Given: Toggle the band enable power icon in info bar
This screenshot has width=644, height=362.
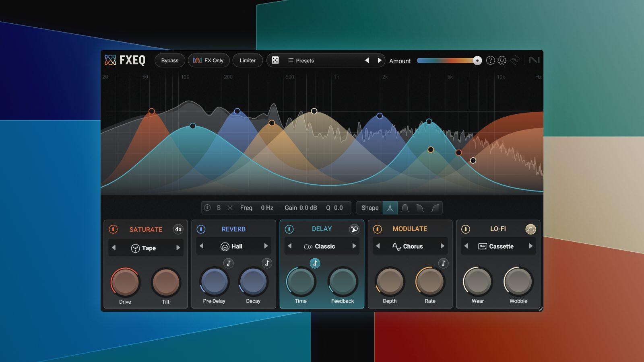Looking at the screenshot, I should pyautogui.click(x=207, y=208).
